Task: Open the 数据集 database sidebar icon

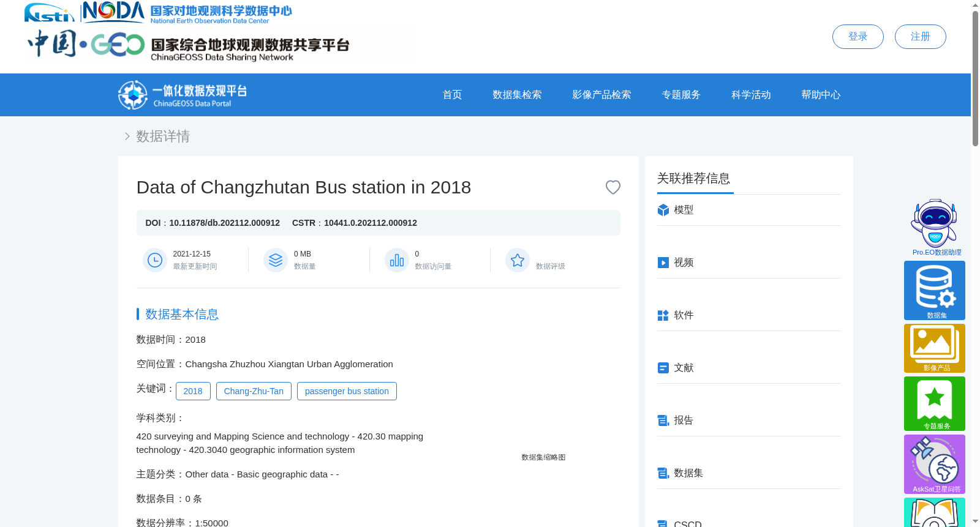Action: point(935,290)
